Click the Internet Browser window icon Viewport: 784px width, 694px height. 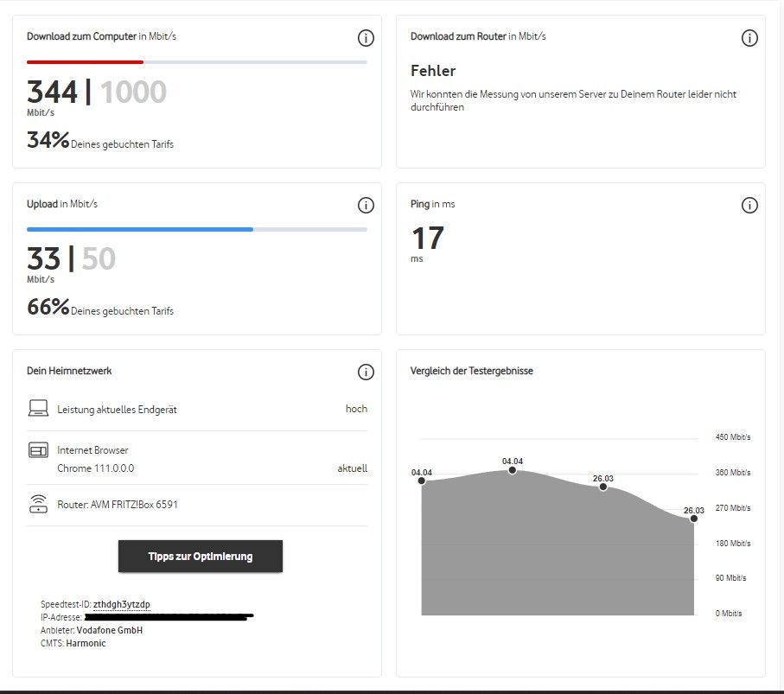[38, 450]
